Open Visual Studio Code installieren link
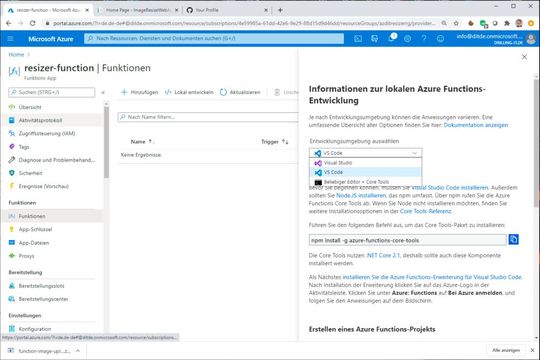Viewport: 540px width, 360px height. (x=450, y=188)
